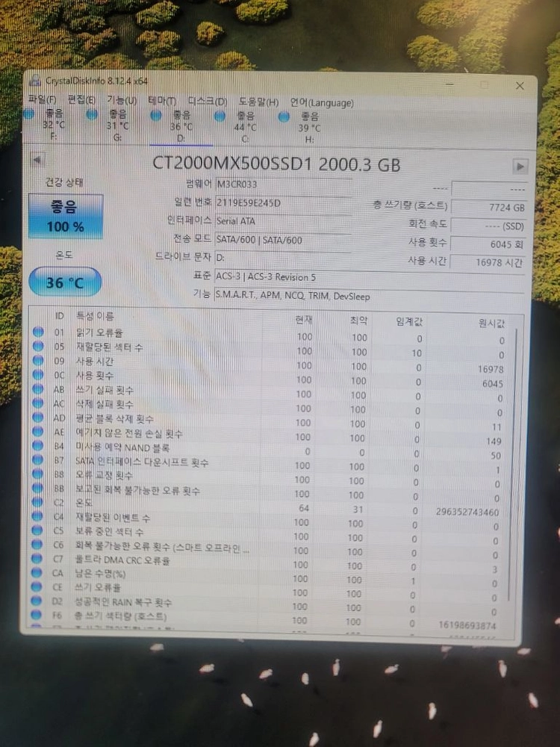The width and height of the screenshot is (560, 747).
Task: Click raw value 296352743460 in 온도 row
Action: click(x=467, y=512)
